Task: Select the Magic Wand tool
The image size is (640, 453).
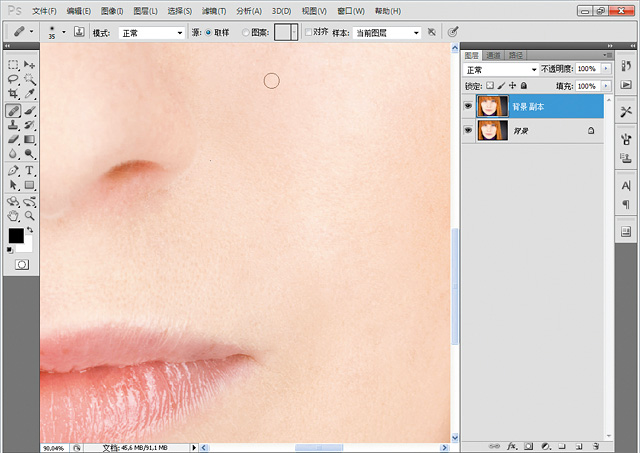Action: click(x=29, y=79)
